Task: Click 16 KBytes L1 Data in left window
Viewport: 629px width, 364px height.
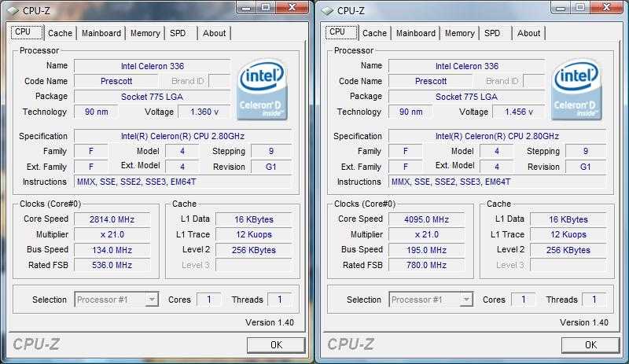Action: [x=254, y=219]
